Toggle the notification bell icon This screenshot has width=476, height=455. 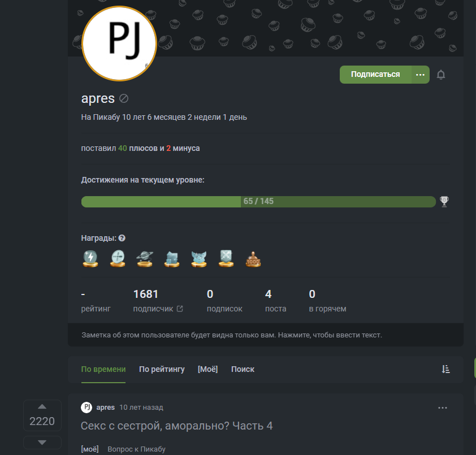click(441, 75)
